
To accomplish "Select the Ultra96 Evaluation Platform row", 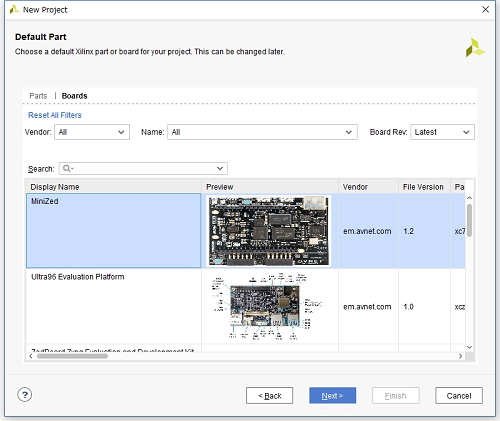I will point(246,306).
